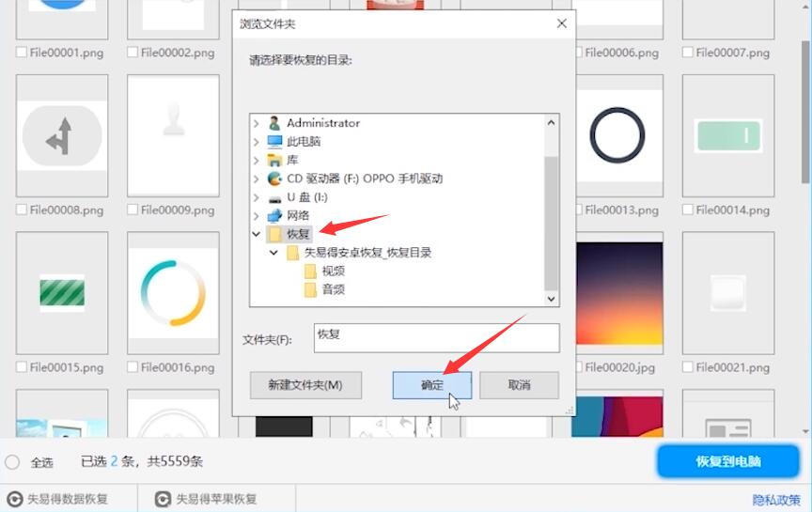
Task: Close the 浏览文件夹 dialog
Action: coord(561,23)
